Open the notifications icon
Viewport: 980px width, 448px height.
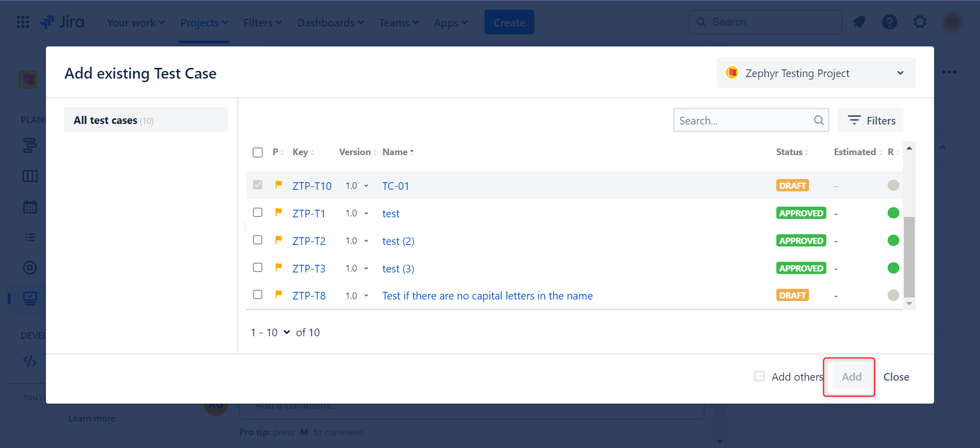click(x=859, y=22)
